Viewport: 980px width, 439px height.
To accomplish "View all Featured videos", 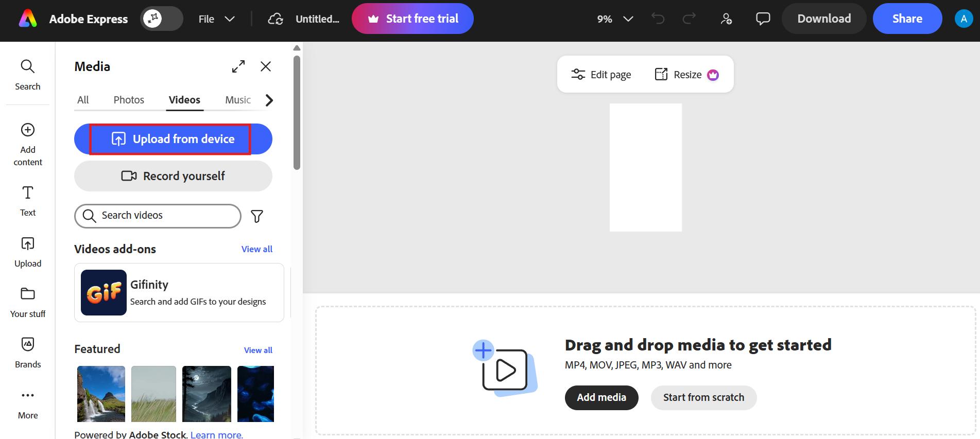I will tap(258, 350).
